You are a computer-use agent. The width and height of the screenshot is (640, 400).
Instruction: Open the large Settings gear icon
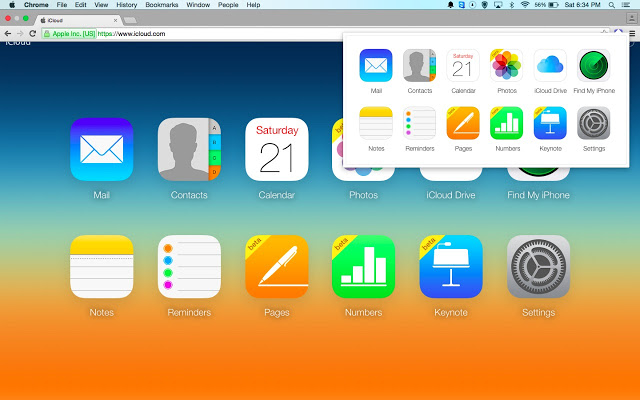click(x=538, y=267)
